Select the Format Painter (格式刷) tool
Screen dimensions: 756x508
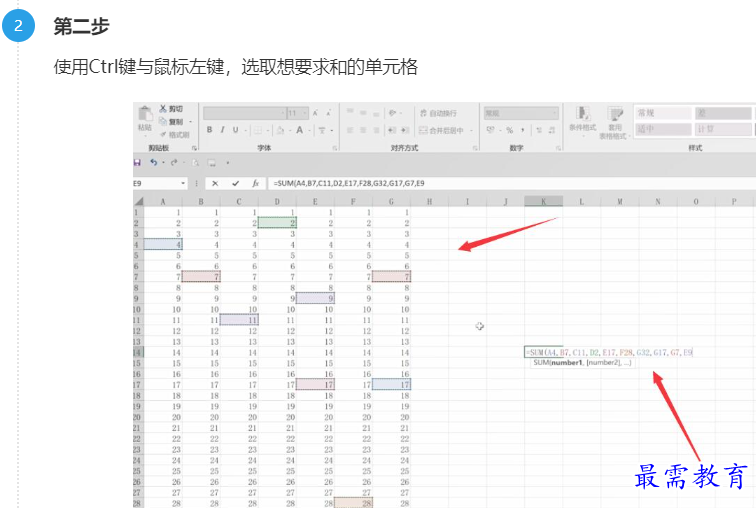175,134
